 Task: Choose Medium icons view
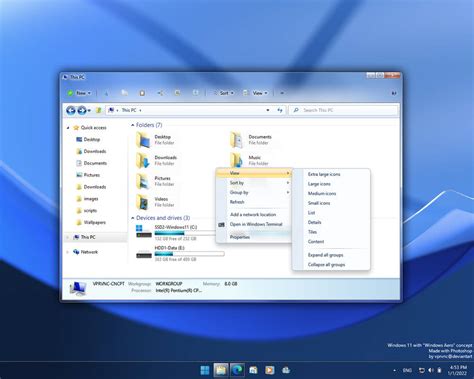(331, 194)
